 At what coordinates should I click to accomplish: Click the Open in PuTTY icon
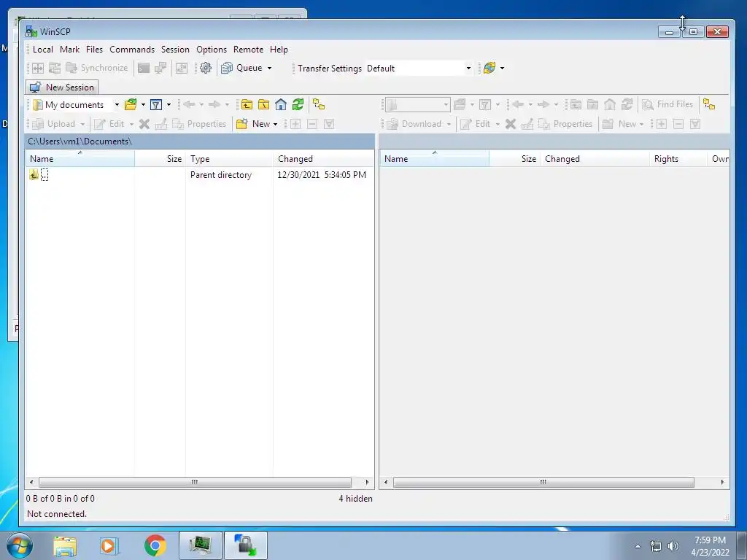tap(160, 68)
